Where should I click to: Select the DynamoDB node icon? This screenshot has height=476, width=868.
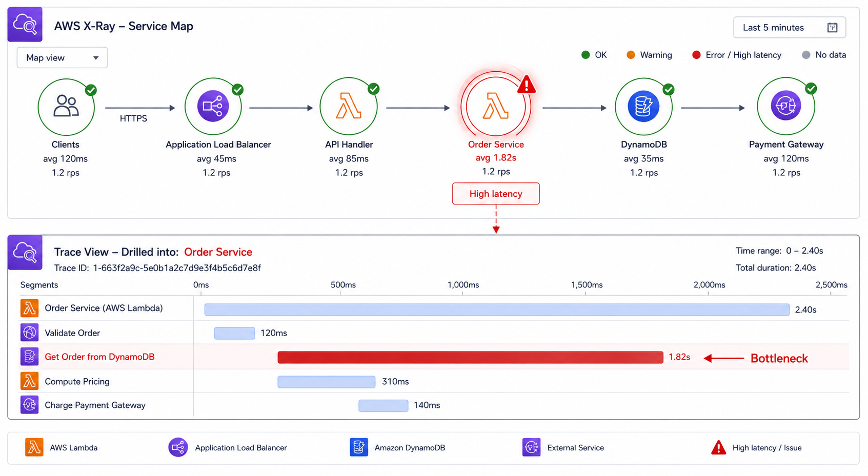tap(643, 107)
